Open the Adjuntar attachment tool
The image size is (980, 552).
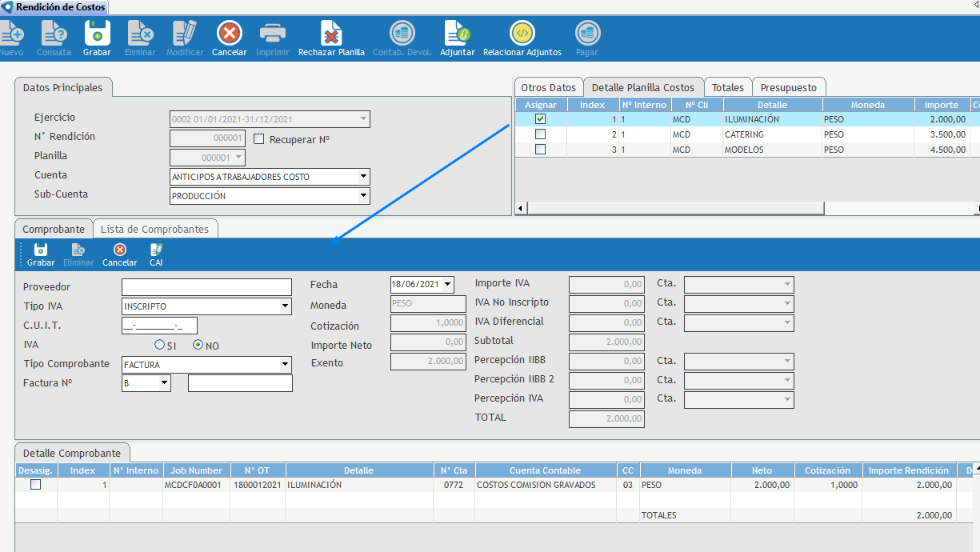point(457,34)
